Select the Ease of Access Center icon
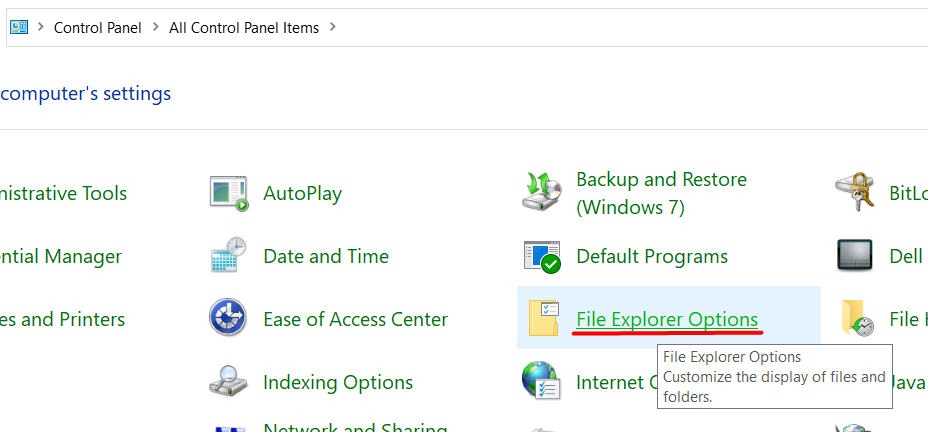The image size is (928, 432). pos(229,319)
